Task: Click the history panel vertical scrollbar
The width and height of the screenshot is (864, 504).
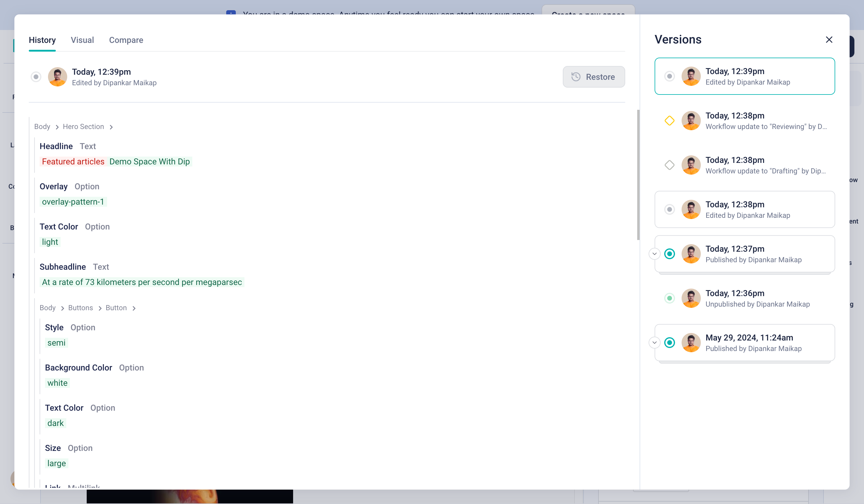Action: click(638, 175)
